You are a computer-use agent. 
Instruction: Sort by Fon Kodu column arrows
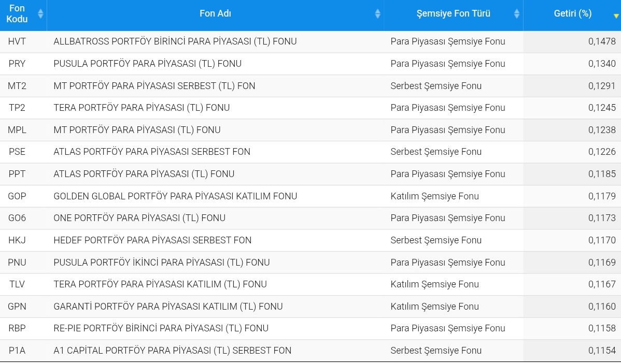[x=40, y=14]
